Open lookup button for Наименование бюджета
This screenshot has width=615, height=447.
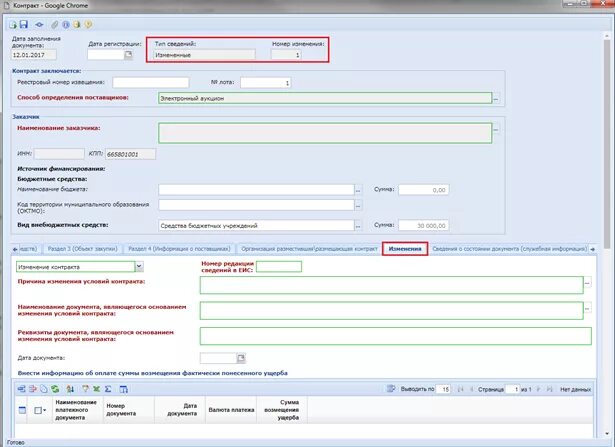[x=358, y=190]
